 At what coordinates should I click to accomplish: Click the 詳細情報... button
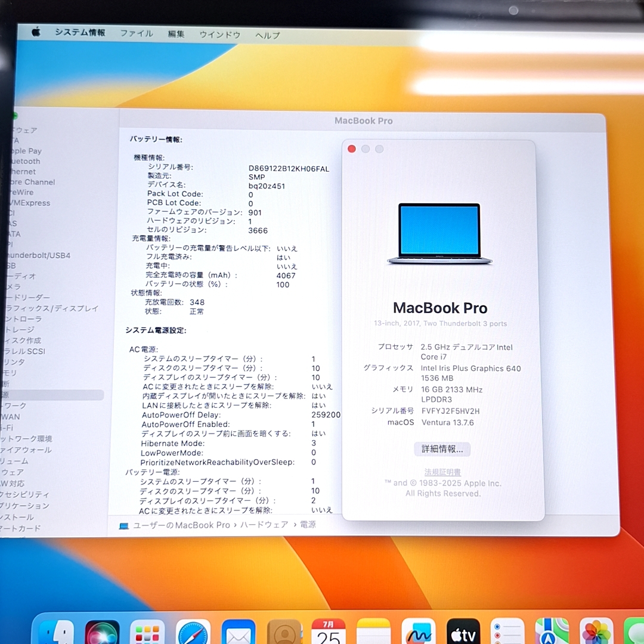point(442,449)
